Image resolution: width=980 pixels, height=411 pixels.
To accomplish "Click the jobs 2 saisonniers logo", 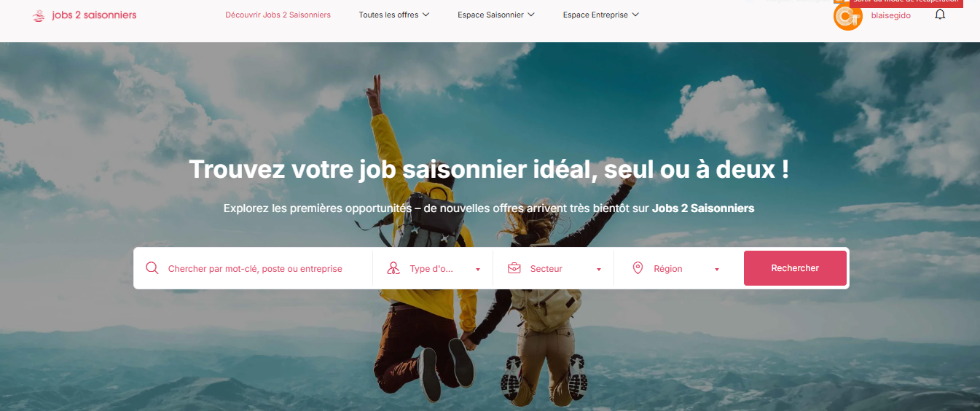I will pos(85,15).
